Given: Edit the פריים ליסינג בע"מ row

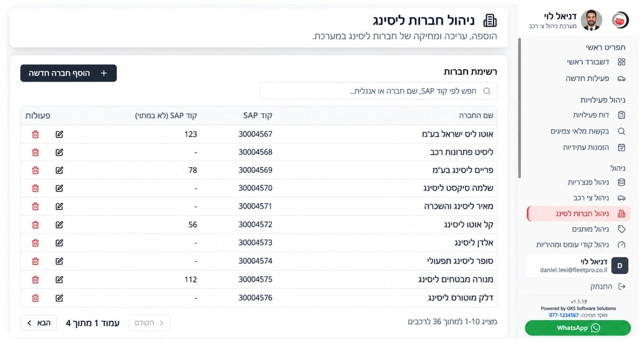Looking at the screenshot, I should point(59,170).
